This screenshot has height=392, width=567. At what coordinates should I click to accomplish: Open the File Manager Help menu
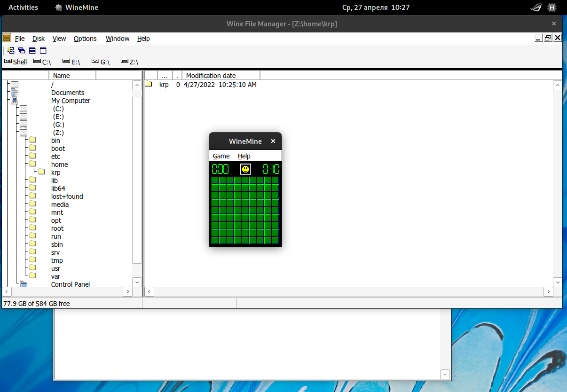click(x=143, y=39)
